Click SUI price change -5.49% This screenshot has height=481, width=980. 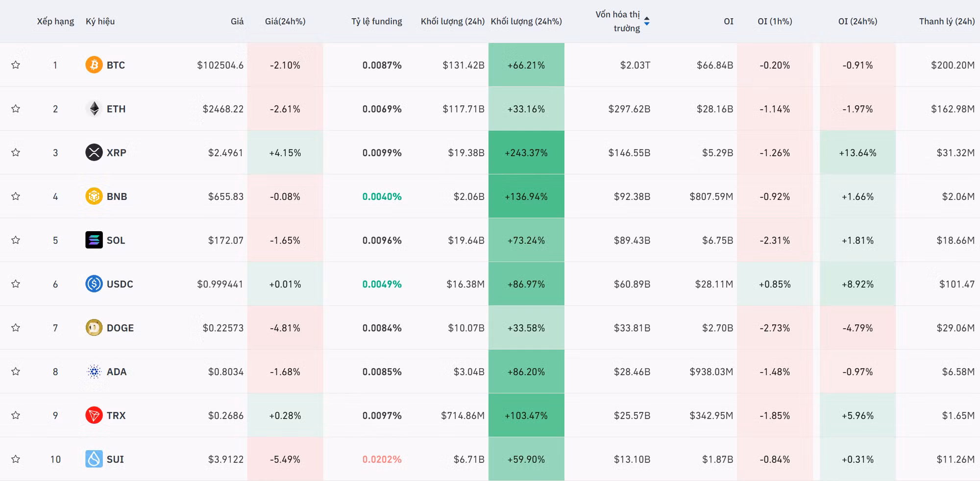[285, 459]
